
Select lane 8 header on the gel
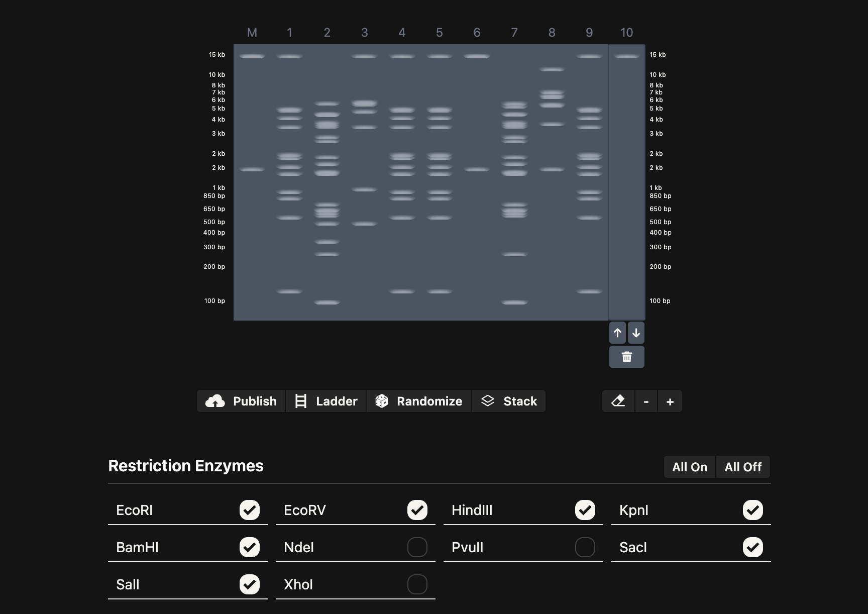(552, 33)
